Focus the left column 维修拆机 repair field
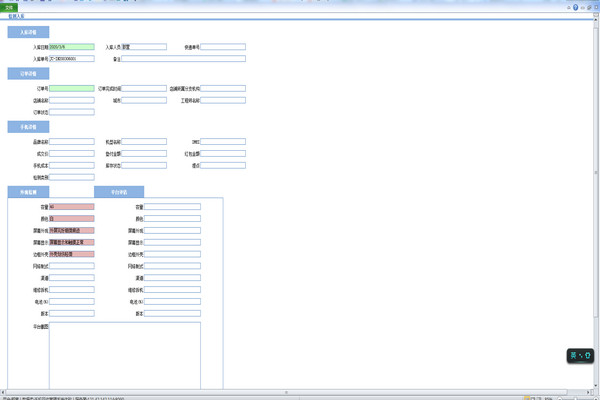 tap(72, 290)
